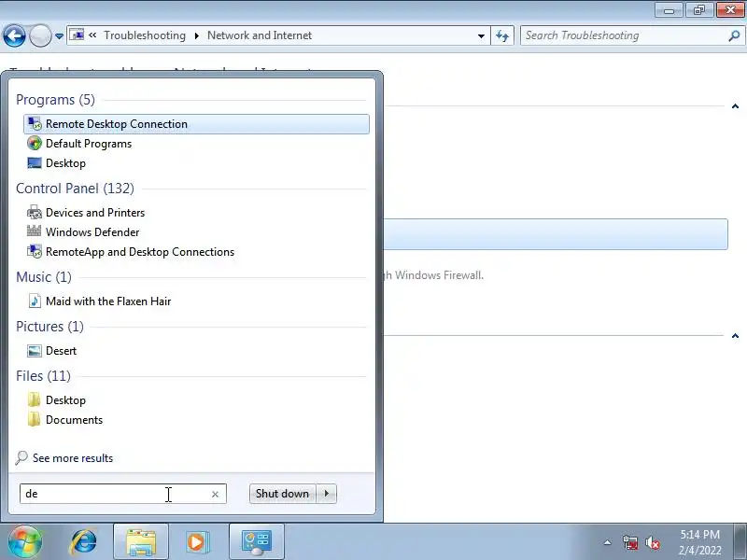Screen dimensions: 747x560
Task: Click the Forward navigation button
Action: [x=40, y=35]
